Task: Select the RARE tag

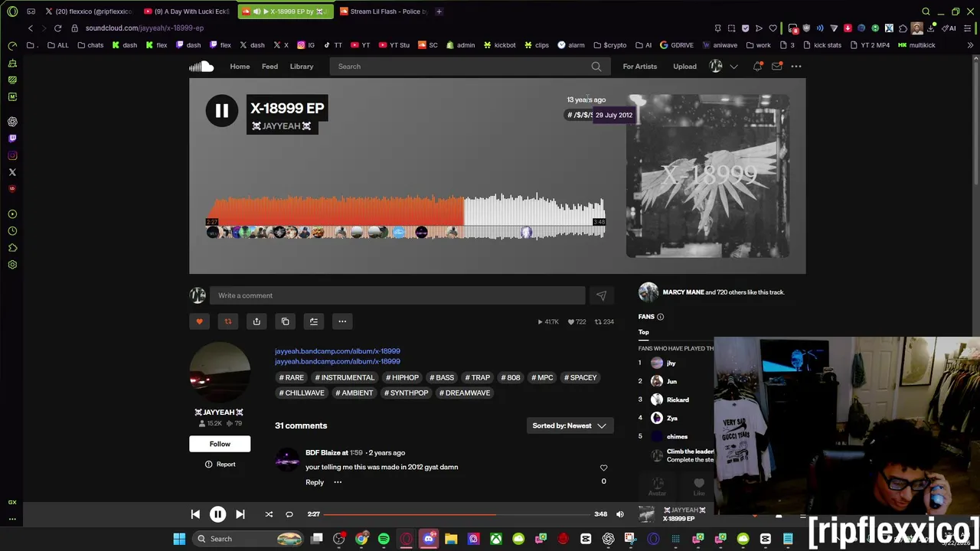Action: (x=292, y=377)
